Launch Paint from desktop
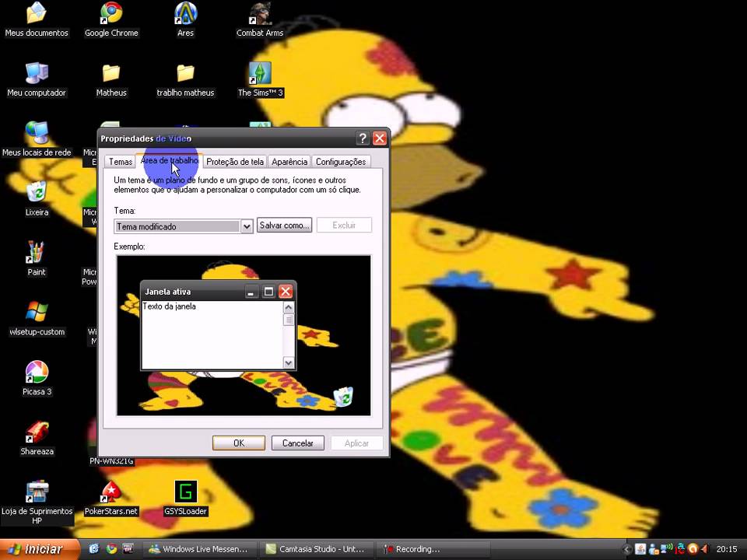 point(37,260)
